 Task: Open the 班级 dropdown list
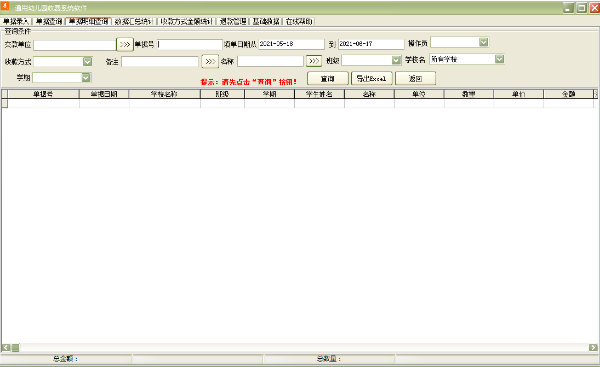click(x=396, y=60)
